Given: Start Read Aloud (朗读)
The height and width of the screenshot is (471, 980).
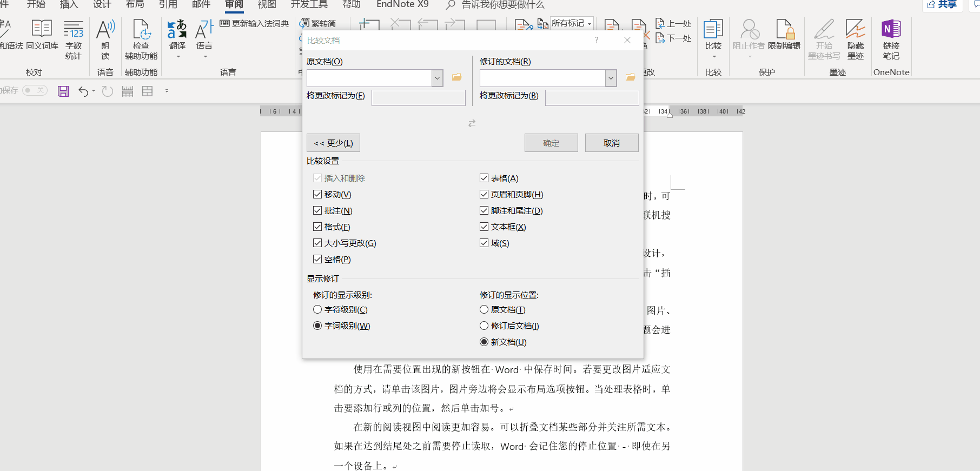Looking at the screenshot, I should click(105, 40).
